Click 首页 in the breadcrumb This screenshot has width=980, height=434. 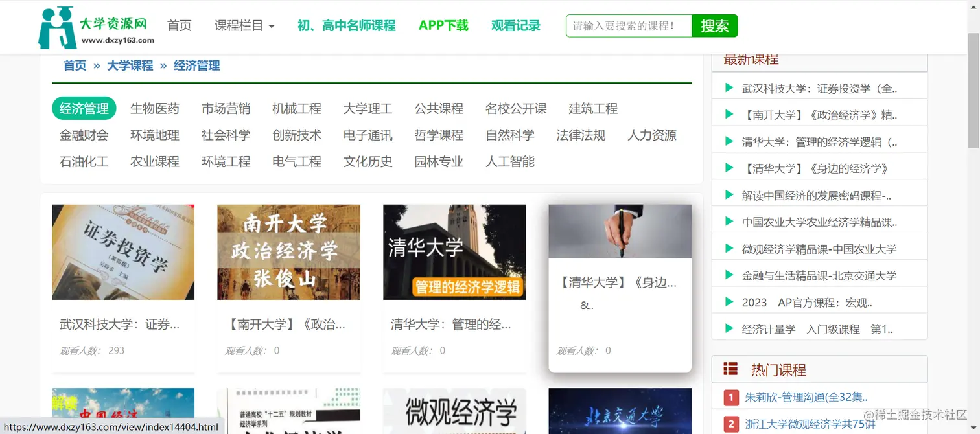(x=75, y=65)
